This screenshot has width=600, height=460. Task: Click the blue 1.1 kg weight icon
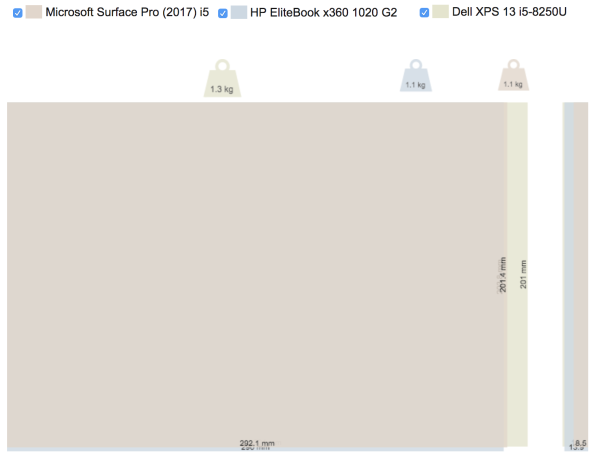(416, 75)
